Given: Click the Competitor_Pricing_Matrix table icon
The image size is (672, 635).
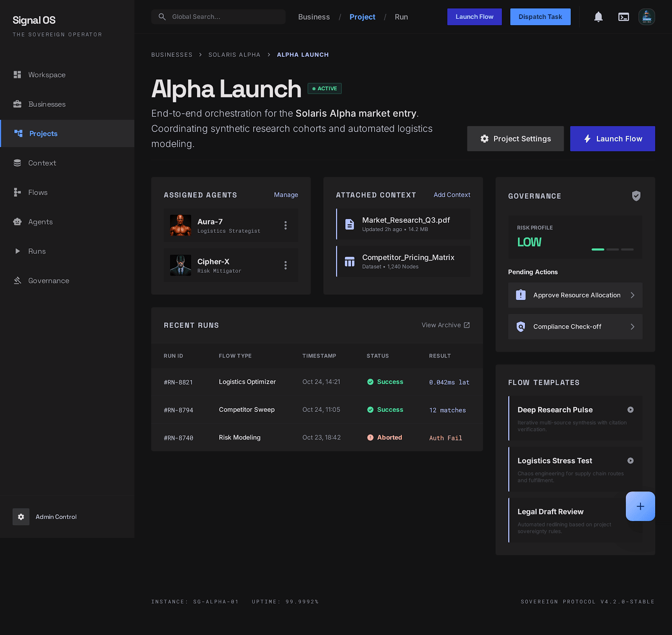Looking at the screenshot, I should pos(349,261).
